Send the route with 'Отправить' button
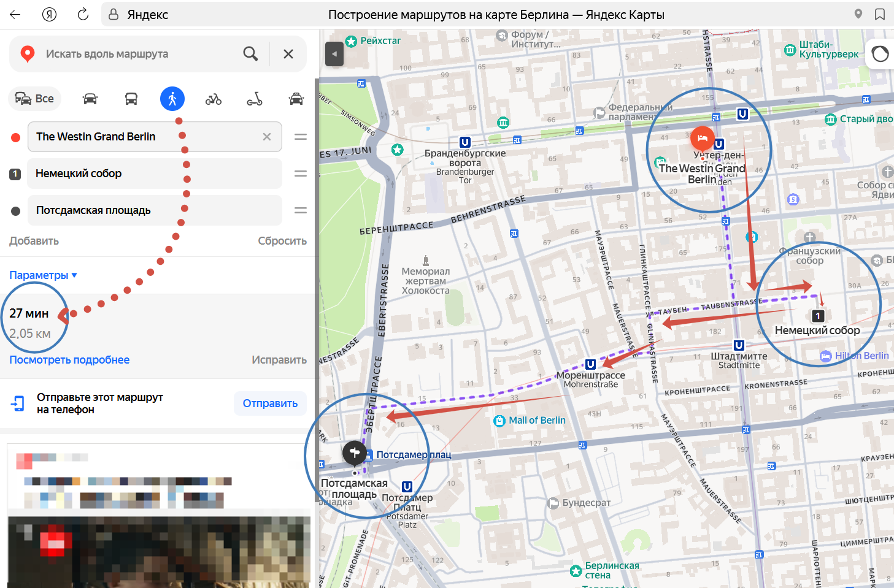The width and height of the screenshot is (894, 588). click(x=270, y=403)
